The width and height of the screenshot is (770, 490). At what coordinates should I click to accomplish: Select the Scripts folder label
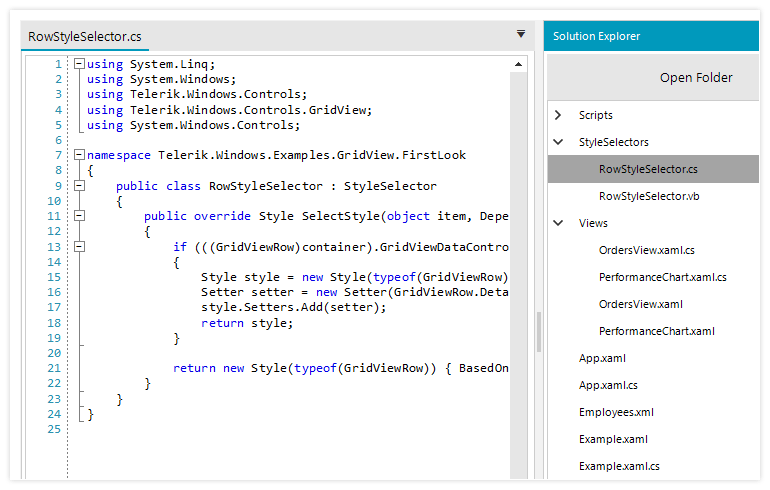(x=596, y=115)
